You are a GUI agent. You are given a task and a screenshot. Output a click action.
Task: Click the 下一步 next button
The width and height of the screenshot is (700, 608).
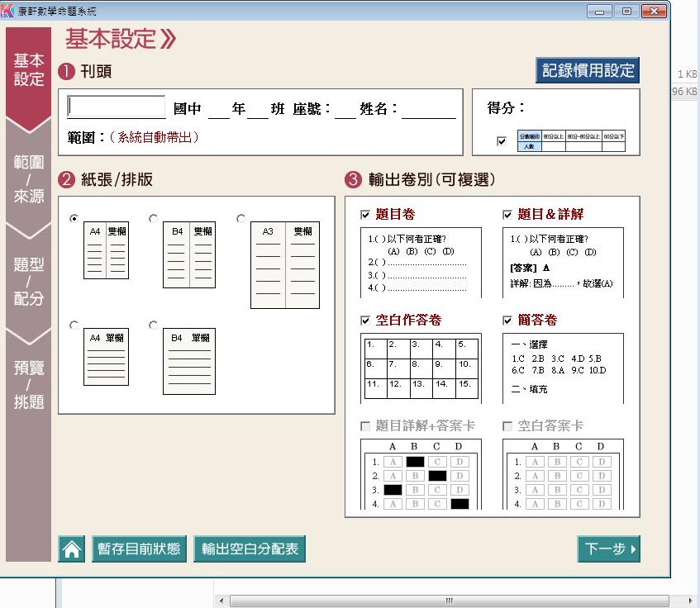tap(608, 549)
